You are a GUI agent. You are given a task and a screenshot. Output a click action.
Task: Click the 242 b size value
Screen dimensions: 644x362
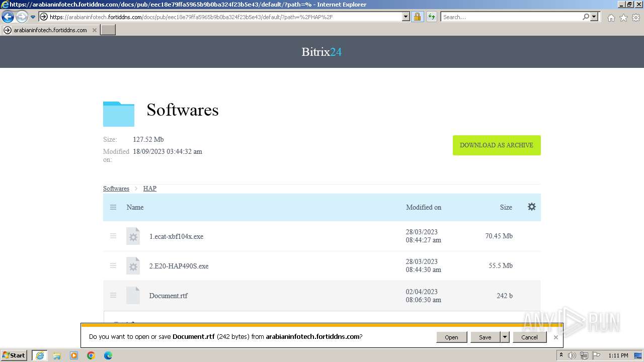click(505, 296)
